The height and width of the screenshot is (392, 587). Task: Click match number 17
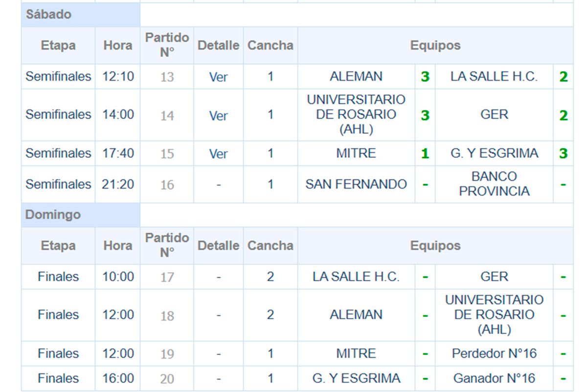[167, 277]
